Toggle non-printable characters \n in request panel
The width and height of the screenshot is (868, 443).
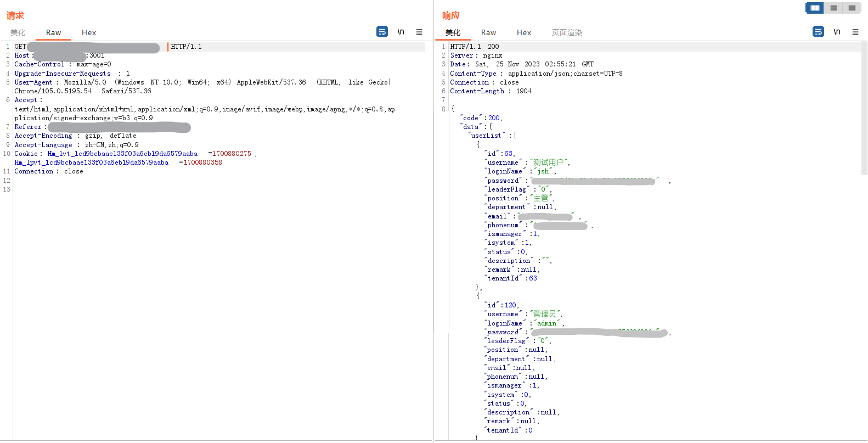click(401, 32)
